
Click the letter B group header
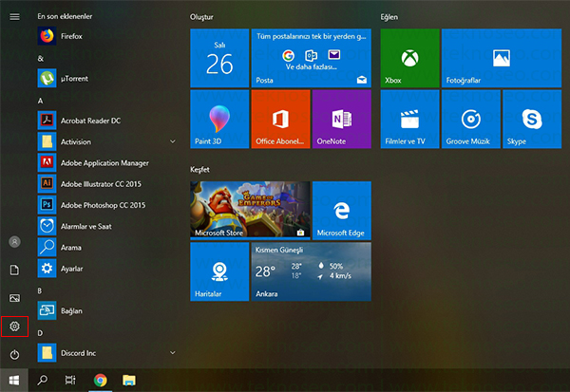(40, 290)
